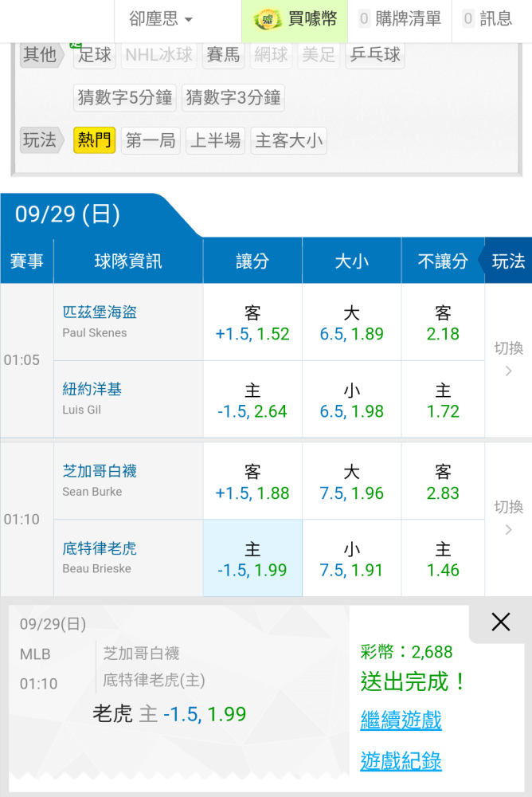
Task: Switch to the 賽馬 sport tab
Action: coord(223,55)
